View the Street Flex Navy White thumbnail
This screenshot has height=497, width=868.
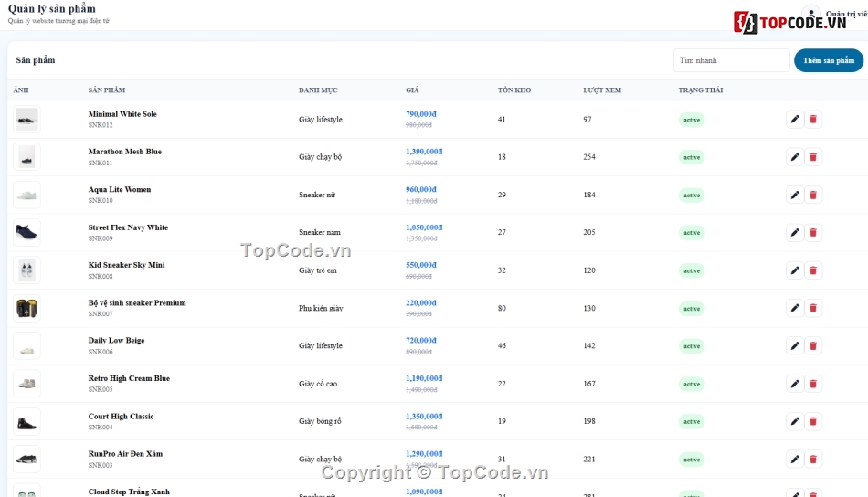point(26,232)
